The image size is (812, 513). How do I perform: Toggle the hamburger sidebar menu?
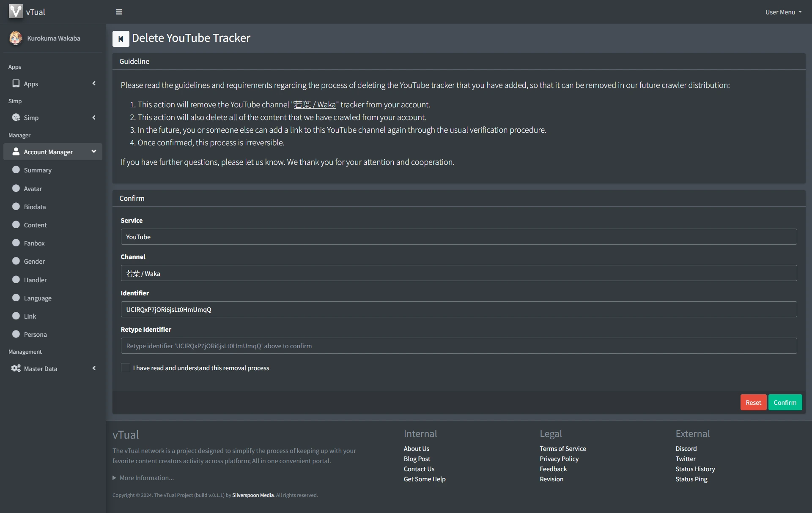(119, 12)
